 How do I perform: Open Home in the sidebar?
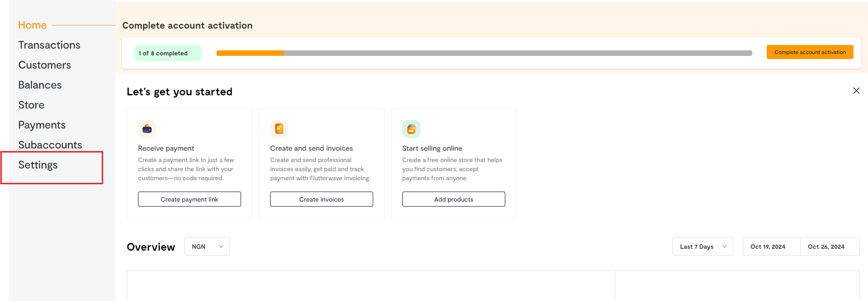(x=32, y=25)
